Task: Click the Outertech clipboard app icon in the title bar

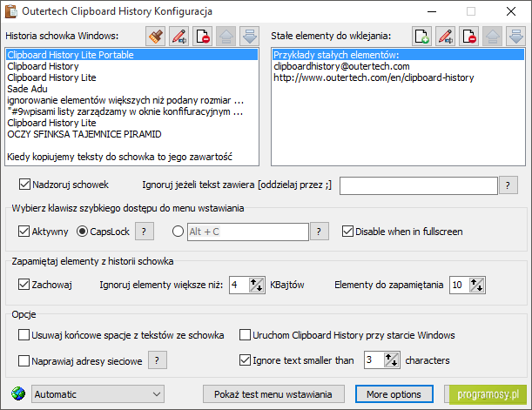Action: point(10,11)
